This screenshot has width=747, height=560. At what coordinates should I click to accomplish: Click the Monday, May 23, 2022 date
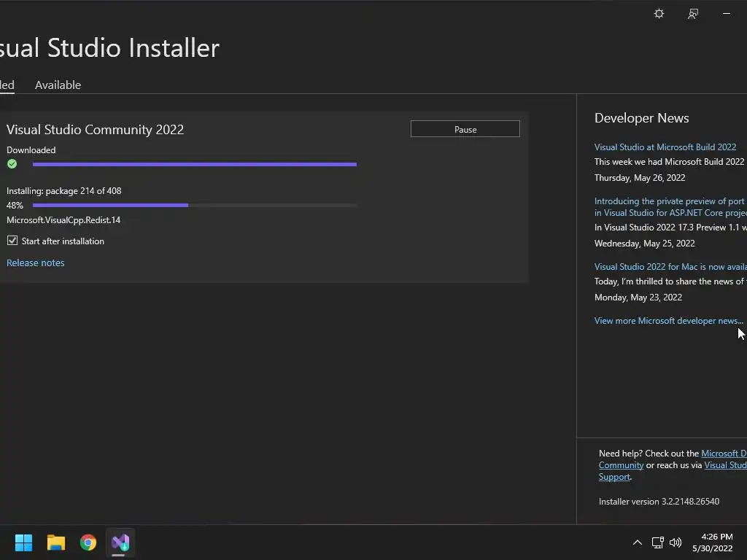click(638, 297)
